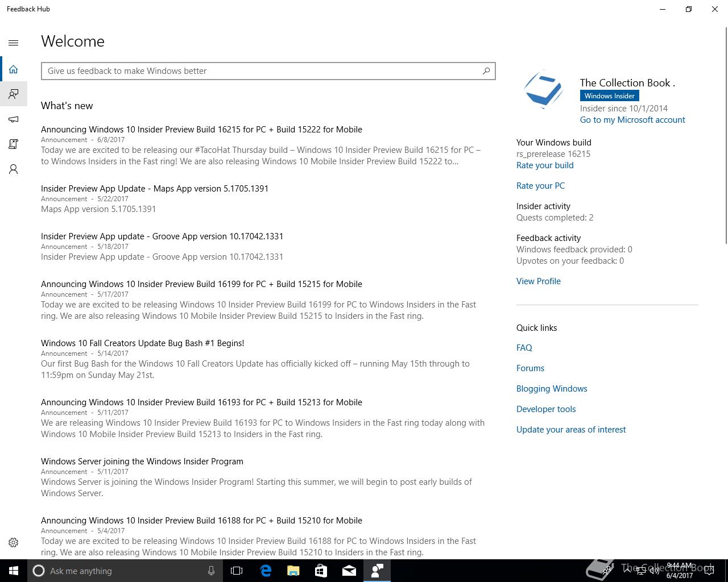This screenshot has height=582, width=728.
Task: Click 'Update your areas of interest'
Action: tap(571, 430)
